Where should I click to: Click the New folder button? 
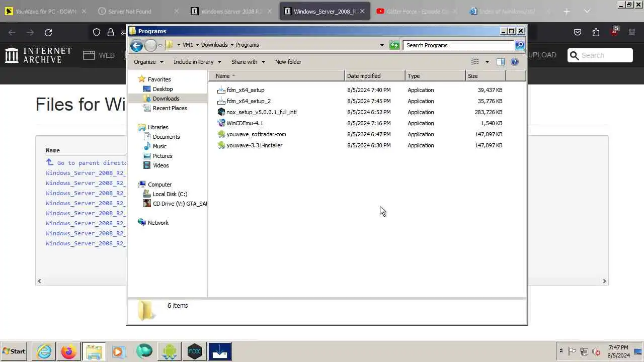288,62
